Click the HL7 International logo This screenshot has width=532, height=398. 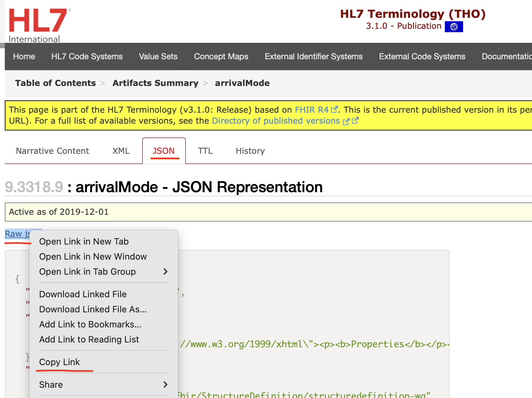(38, 25)
